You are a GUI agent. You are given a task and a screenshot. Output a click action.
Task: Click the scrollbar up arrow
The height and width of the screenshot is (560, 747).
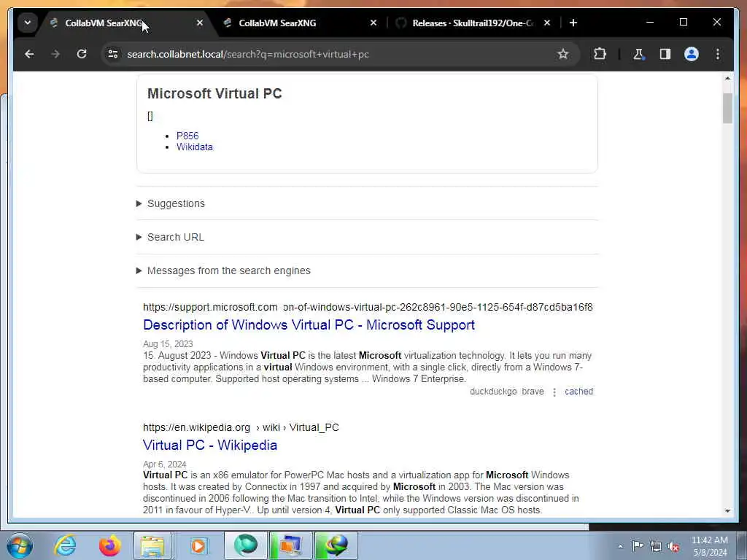click(727, 78)
